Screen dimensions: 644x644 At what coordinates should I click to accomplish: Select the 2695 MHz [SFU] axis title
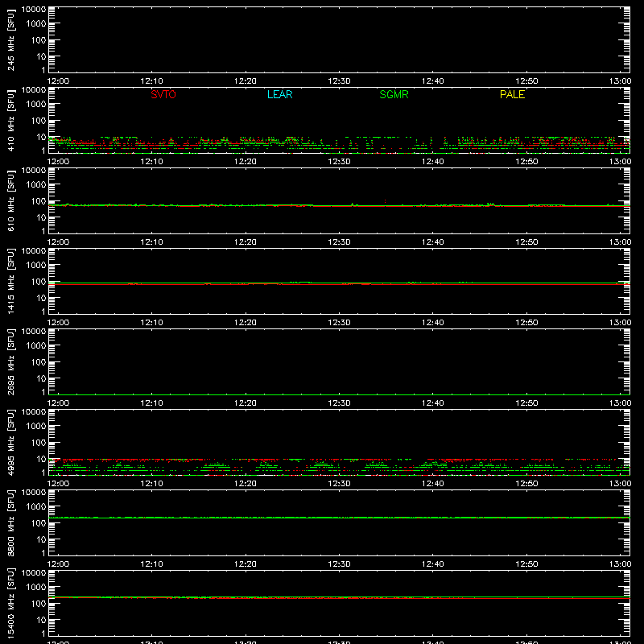10,361
